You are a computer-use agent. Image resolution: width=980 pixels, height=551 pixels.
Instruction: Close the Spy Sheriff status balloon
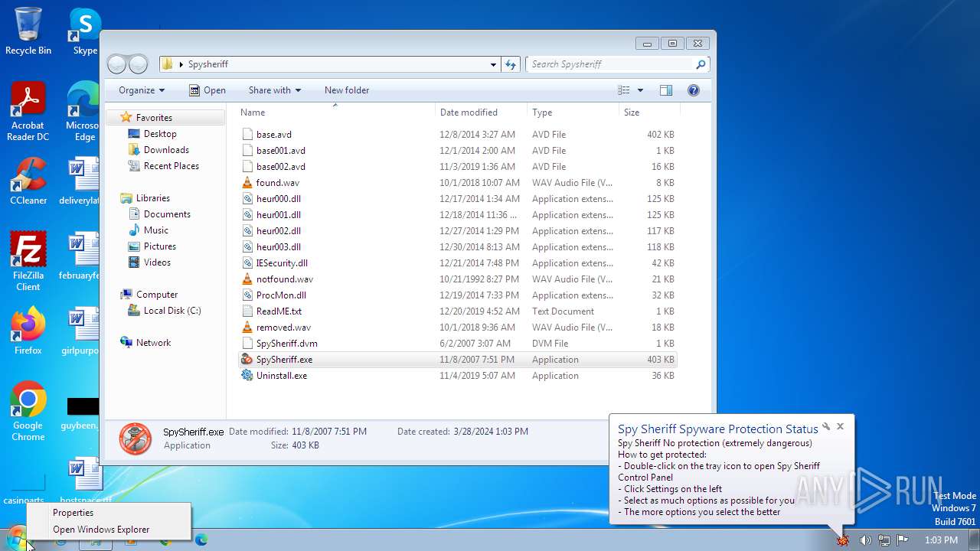pos(840,426)
